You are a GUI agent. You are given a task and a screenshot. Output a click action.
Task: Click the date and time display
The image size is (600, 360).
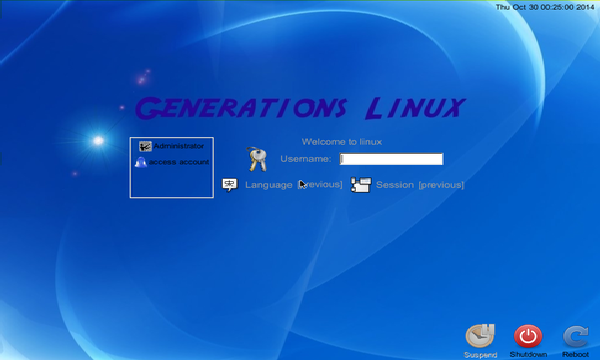point(545,7)
